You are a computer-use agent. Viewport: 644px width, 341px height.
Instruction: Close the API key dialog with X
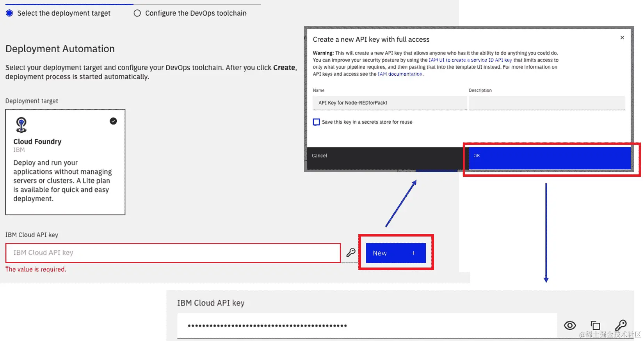pyautogui.click(x=622, y=38)
